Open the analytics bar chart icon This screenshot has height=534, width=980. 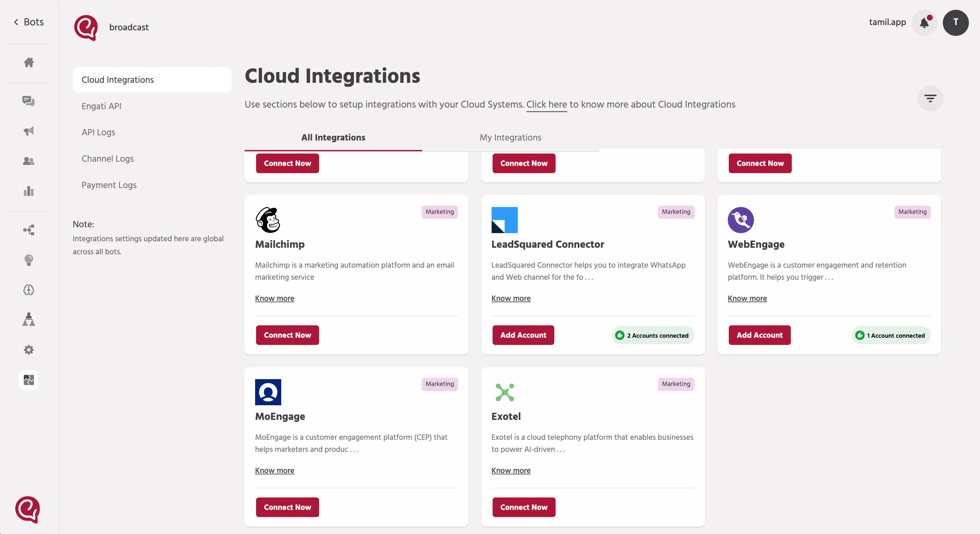(x=28, y=191)
